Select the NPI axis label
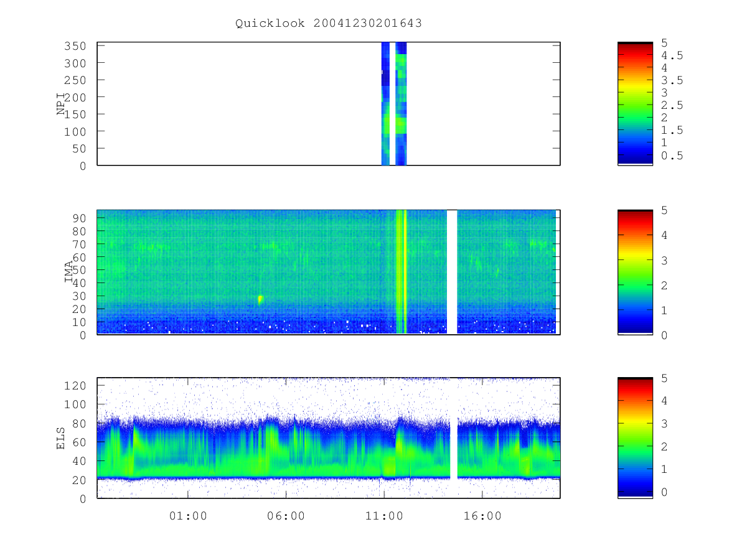The image size is (747, 560). click(62, 104)
